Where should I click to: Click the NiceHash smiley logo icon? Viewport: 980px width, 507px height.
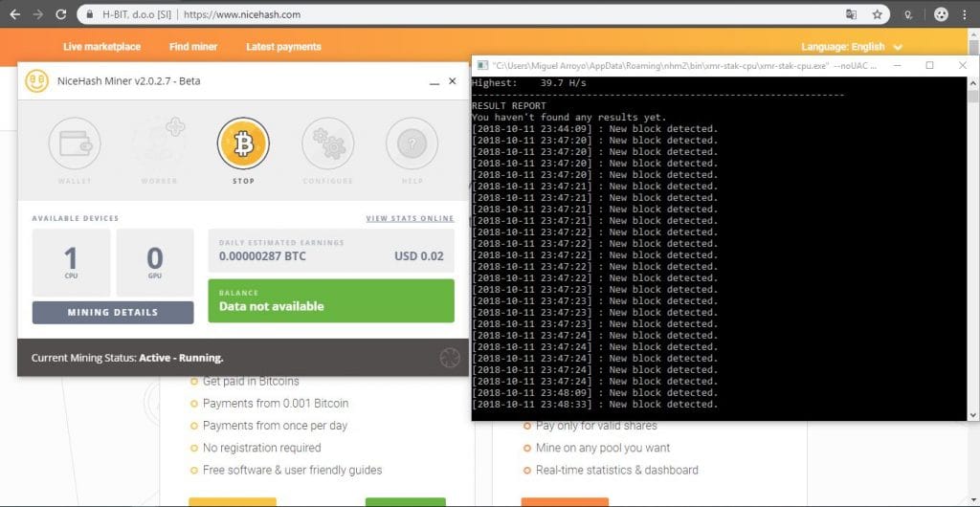(37, 81)
